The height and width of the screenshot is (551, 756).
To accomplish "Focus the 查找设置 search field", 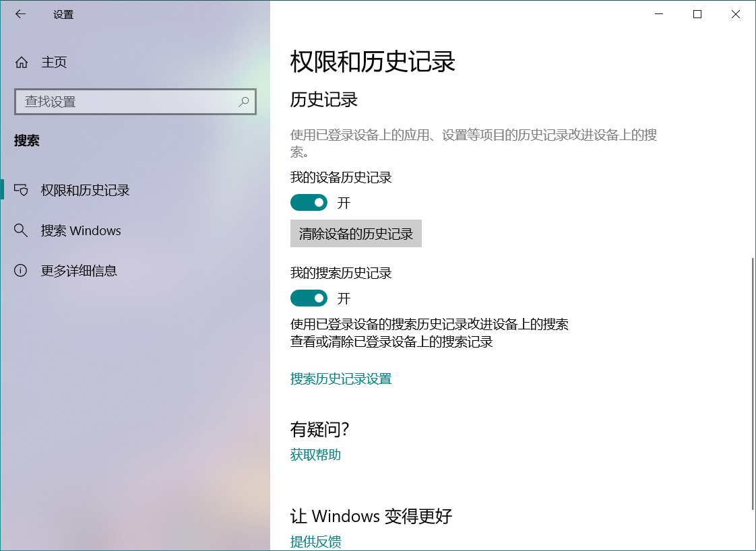I will (x=135, y=101).
